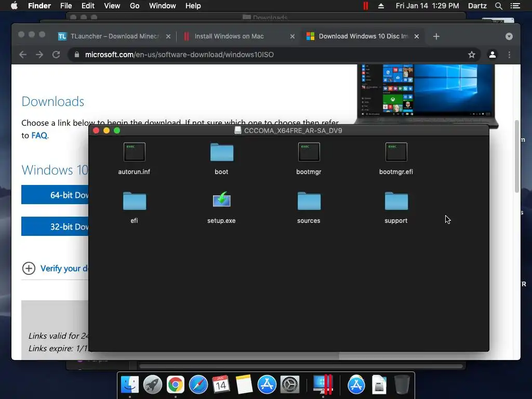Image resolution: width=532 pixels, height=399 pixels.
Task: Select the bootmgr file icon
Action: click(x=309, y=152)
